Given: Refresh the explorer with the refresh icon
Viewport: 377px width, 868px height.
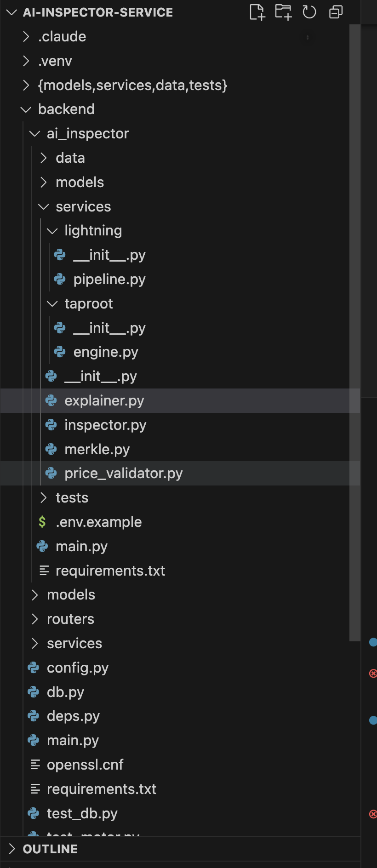Looking at the screenshot, I should tap(309, 12).
